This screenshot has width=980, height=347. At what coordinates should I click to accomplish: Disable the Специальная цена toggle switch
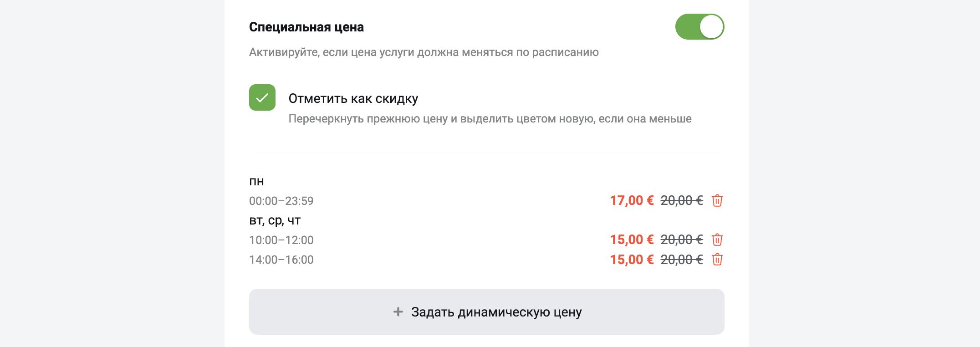pos(699,26)
